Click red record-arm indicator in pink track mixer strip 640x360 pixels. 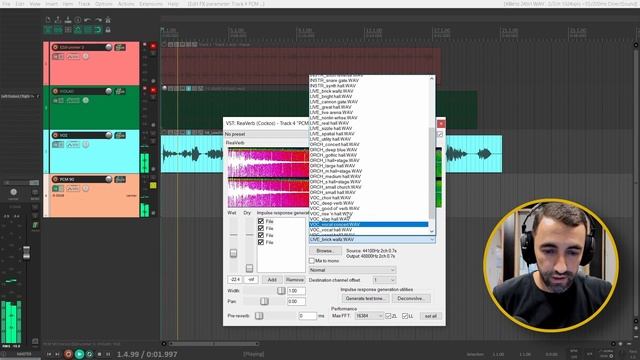coord(153,47)
